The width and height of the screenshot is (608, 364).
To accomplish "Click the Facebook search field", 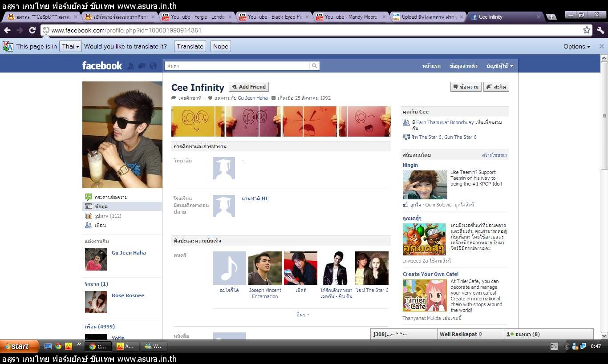I will tap(237, 66).
